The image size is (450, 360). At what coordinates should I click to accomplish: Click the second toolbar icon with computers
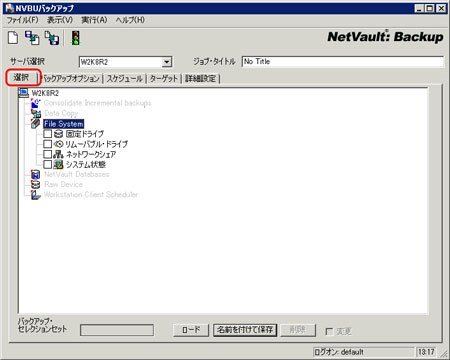click(x=32, y=38)
